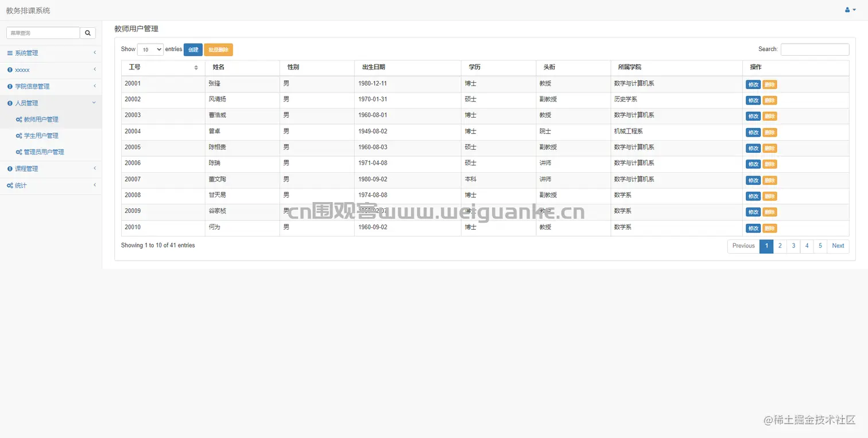The height and width of the screenshot is (438, 868).
Task: Click 删除 for teacher 20002
Action: [770, 100]
